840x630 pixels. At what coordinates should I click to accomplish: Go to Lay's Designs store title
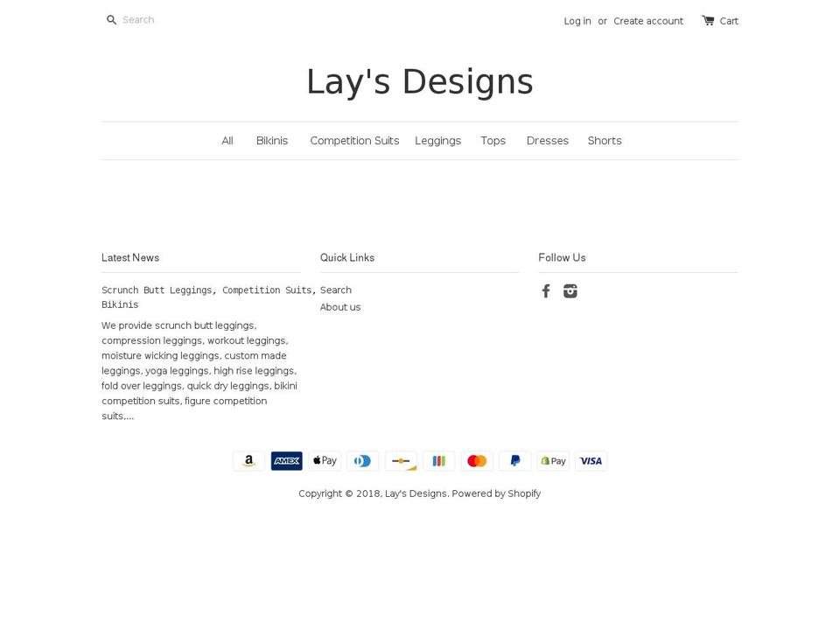point(419,82)
